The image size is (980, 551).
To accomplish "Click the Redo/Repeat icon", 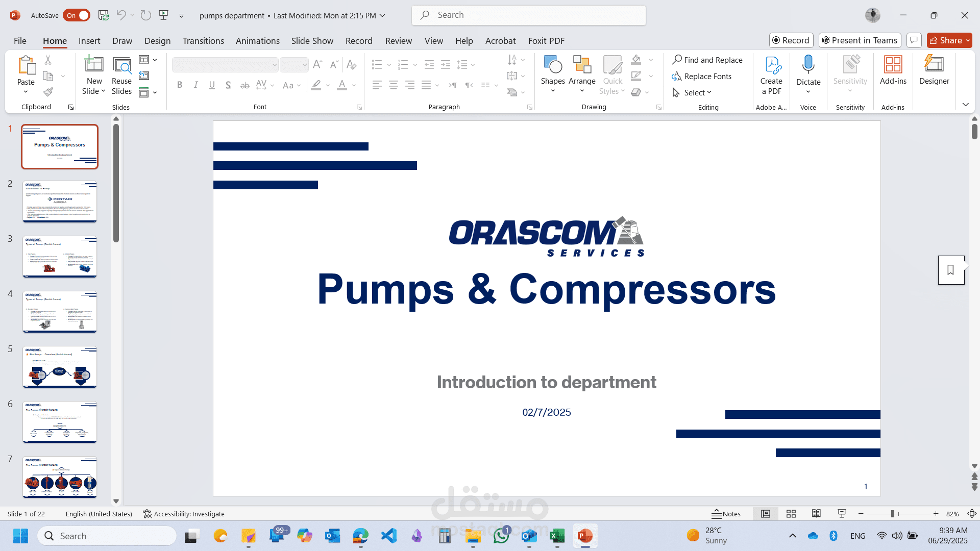I will 146,15.
